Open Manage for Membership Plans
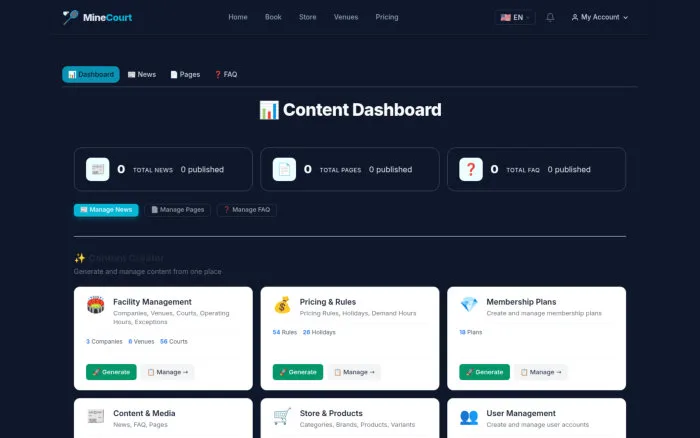700x438 pixels. (541, 372)
